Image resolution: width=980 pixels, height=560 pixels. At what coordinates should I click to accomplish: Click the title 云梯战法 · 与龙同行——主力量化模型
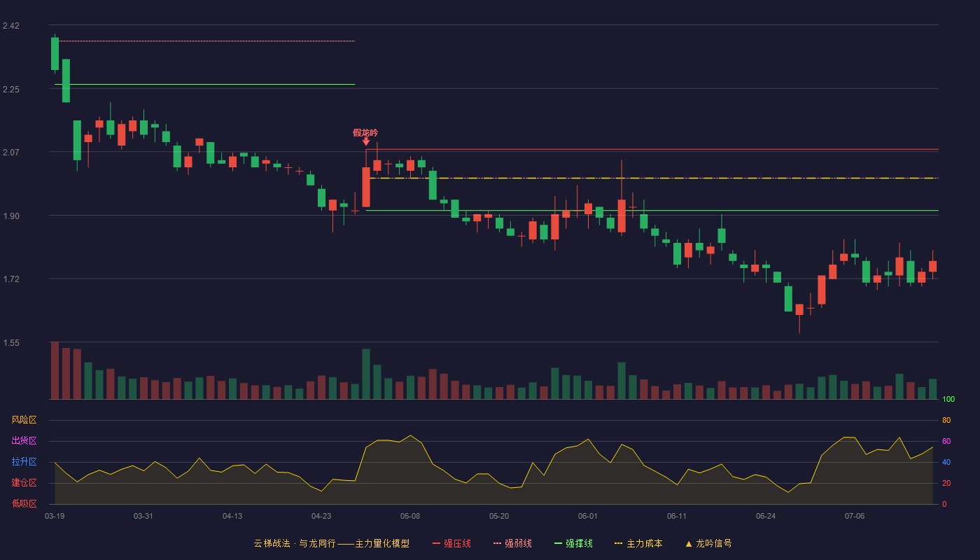(x=332, y=543)
